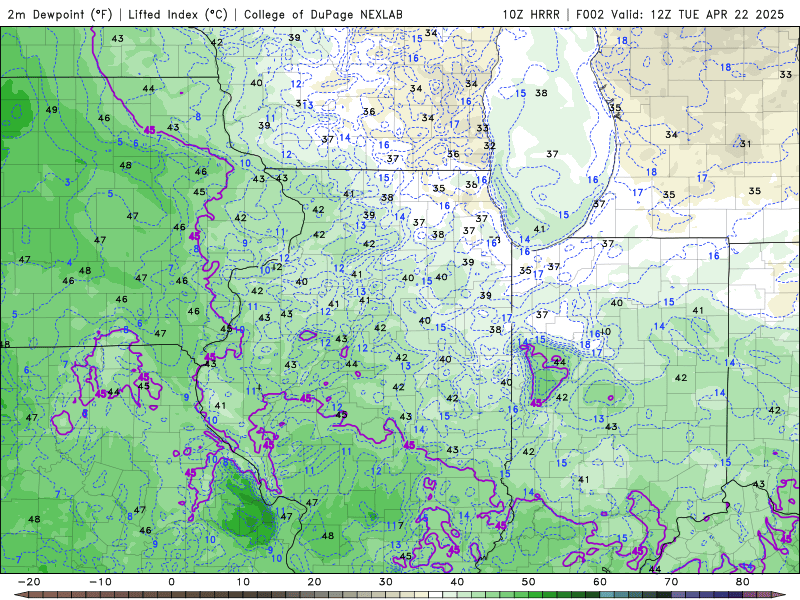The height and width of the screenshot is (600, 800).
Task: Click the "70" color scale label
Action: coord(671,582)
